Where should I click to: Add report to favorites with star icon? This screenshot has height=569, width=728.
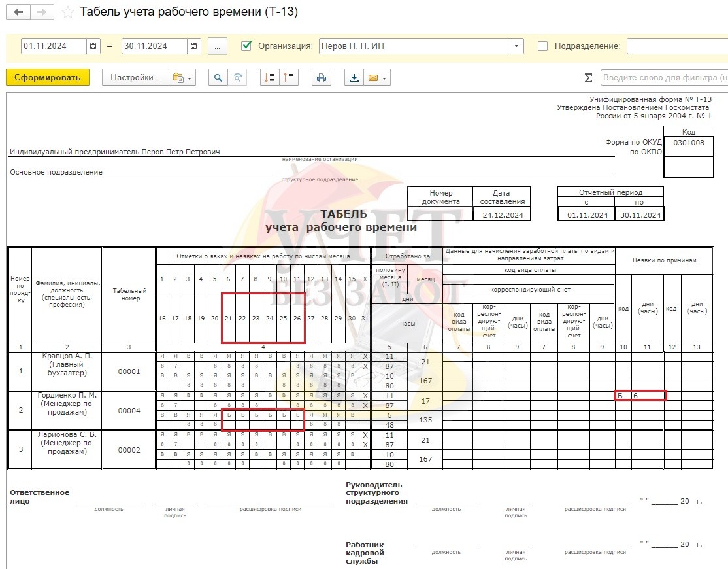coord(68,12)
